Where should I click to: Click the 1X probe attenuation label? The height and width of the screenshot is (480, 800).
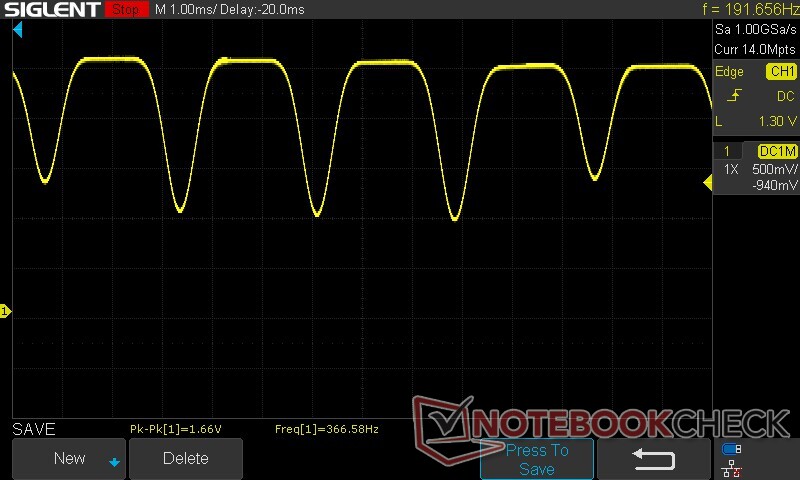[x=731, y=169]
